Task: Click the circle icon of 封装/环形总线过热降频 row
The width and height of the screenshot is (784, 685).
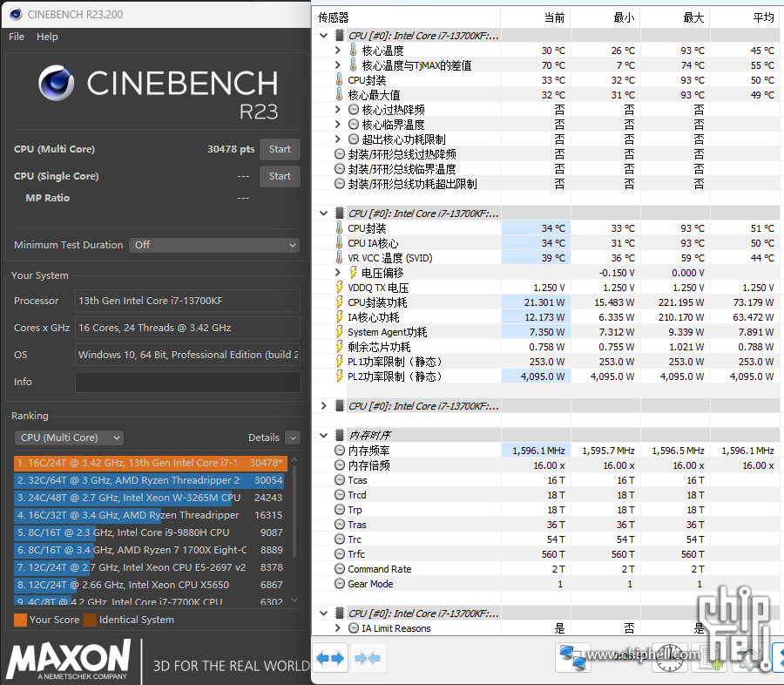Action: click(x=340, y=154)
